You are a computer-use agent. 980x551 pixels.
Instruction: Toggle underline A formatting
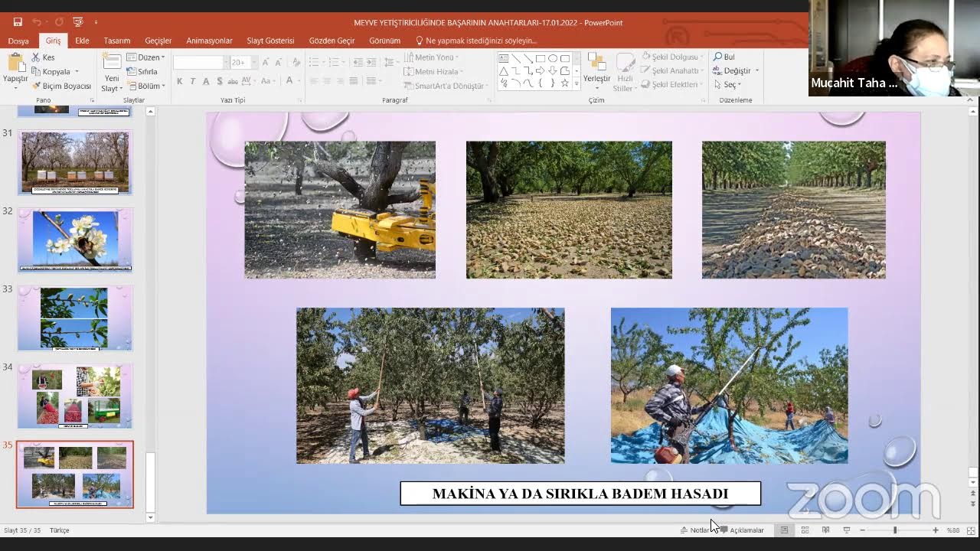pos(206,81)
